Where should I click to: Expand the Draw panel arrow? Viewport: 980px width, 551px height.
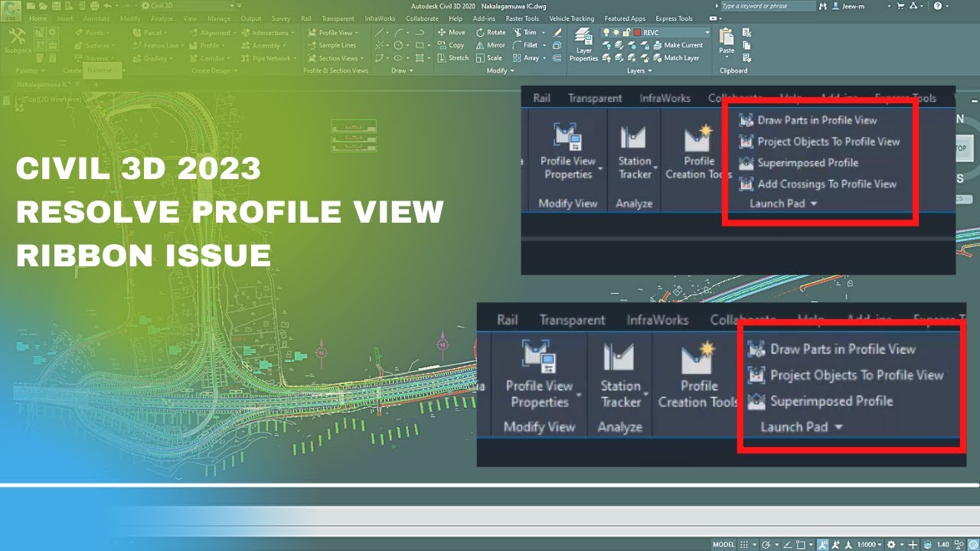coord(411,70)
